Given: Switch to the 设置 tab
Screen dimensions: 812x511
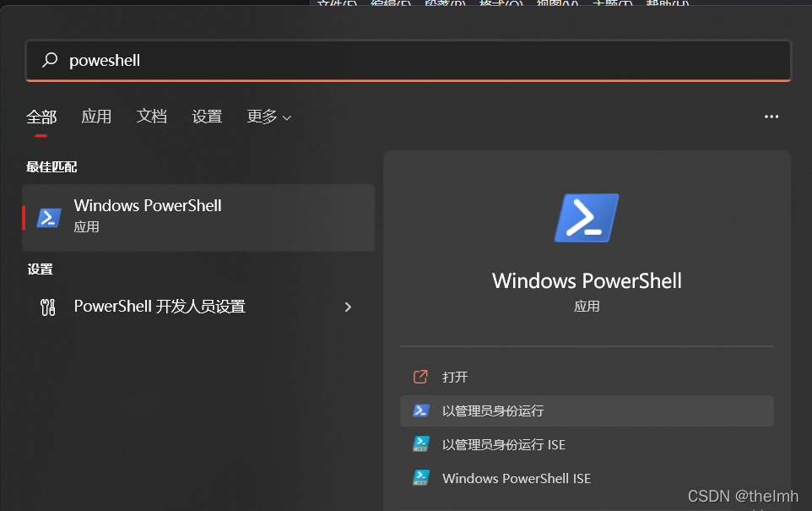Looking at the screenshot, I should [207, 117].
